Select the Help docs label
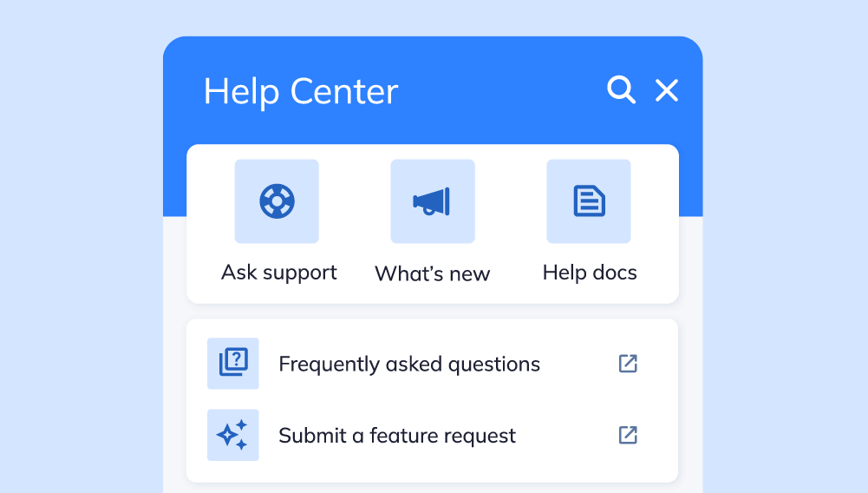Image resolution: width=868 pixels, height=493 pixels. point(590,273)
